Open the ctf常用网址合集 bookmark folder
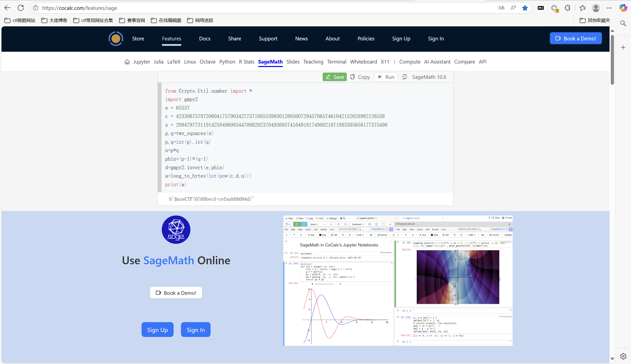 tap(93, 20)
